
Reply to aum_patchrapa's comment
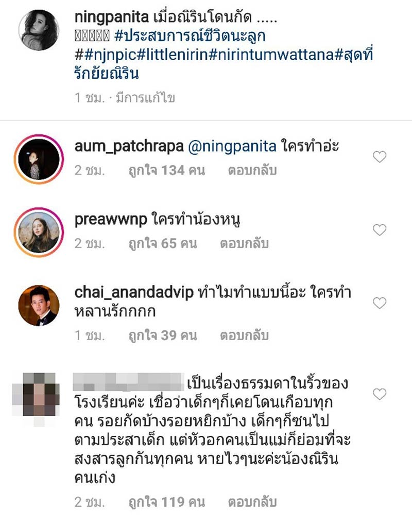252,170
